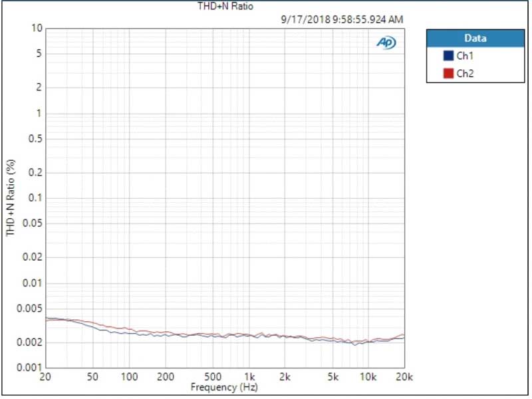Click the 10 tick atop the Y axis
The image size is (532, 399).
pos(37,29)
